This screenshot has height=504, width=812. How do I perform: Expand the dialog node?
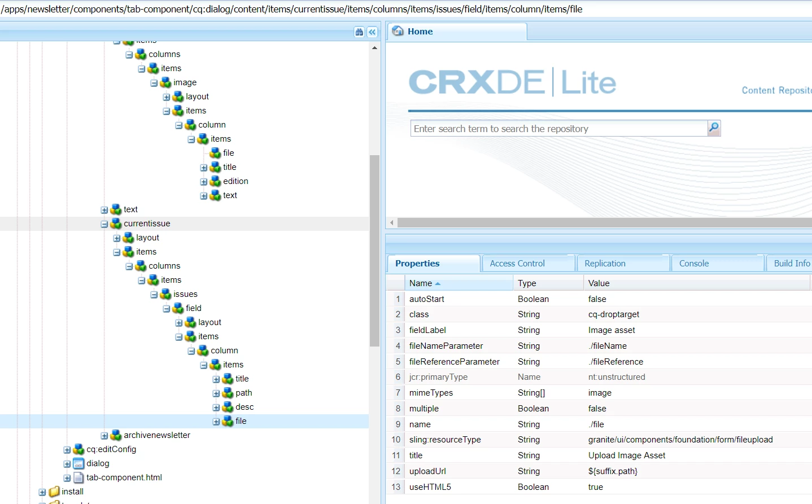click(67, 464)
